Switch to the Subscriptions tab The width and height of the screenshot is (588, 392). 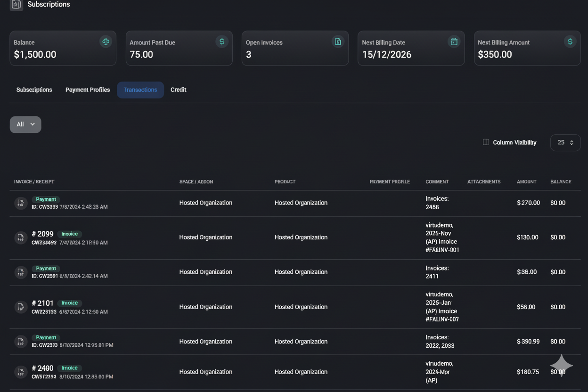pos(34,90)
